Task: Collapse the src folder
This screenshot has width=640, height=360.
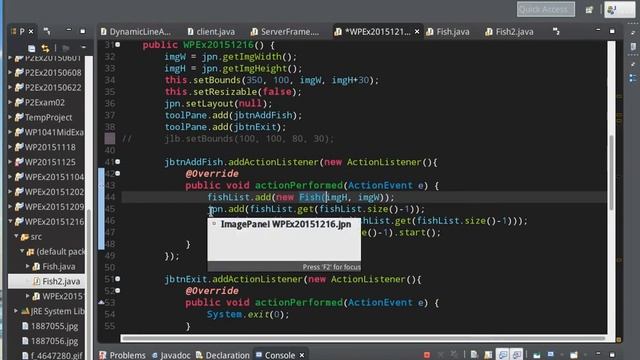Action: pyautogui.click(x=16, y=236)
